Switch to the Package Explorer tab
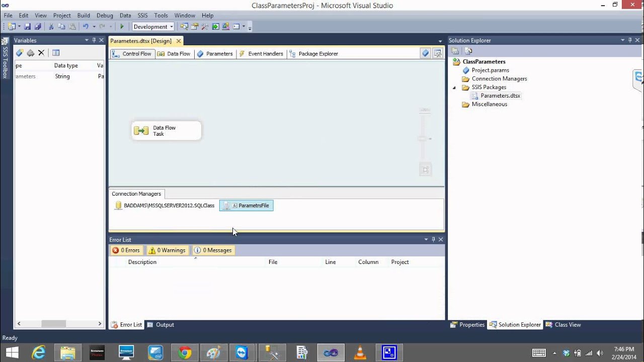Viewport: 644px width, 362px height. (313, 54)
